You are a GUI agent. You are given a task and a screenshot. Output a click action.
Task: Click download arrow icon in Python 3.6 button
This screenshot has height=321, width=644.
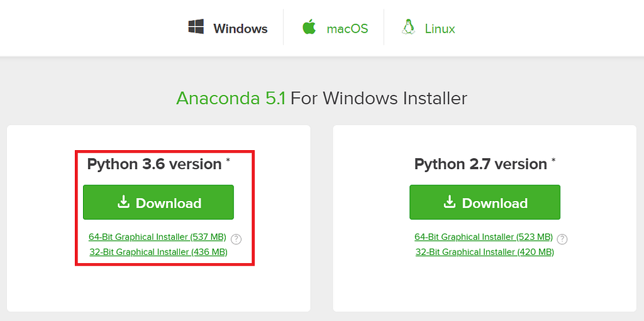[x=123, y=202]
